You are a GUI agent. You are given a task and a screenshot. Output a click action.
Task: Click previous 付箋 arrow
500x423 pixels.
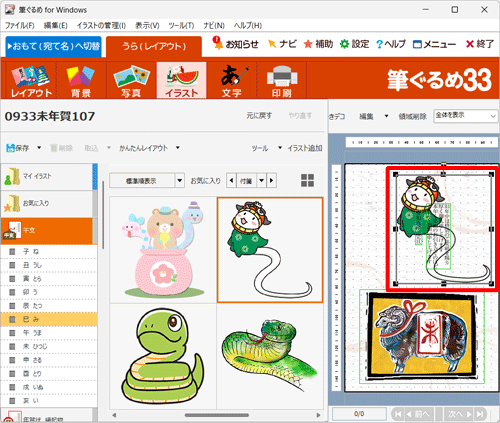231,181
